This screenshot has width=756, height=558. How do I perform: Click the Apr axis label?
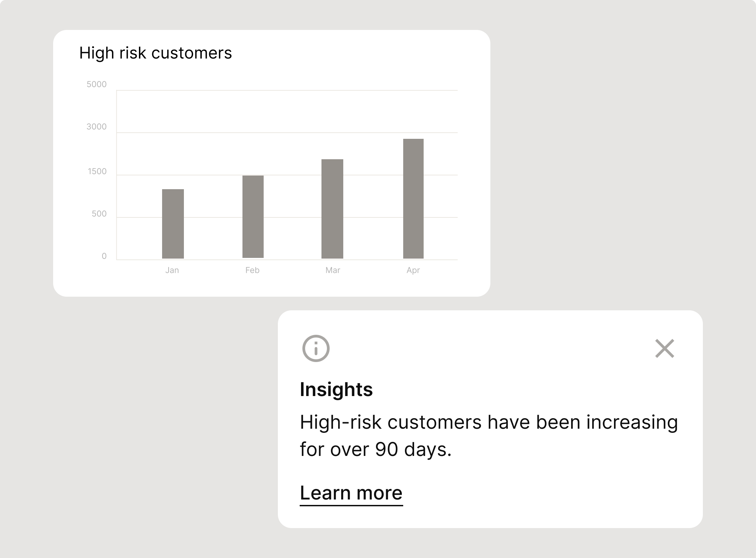tap(413, 270)
